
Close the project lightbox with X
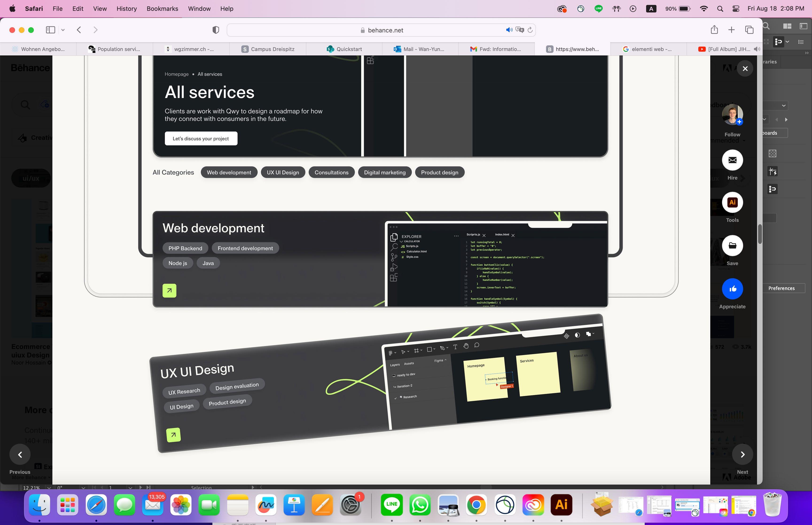point(745,69)
